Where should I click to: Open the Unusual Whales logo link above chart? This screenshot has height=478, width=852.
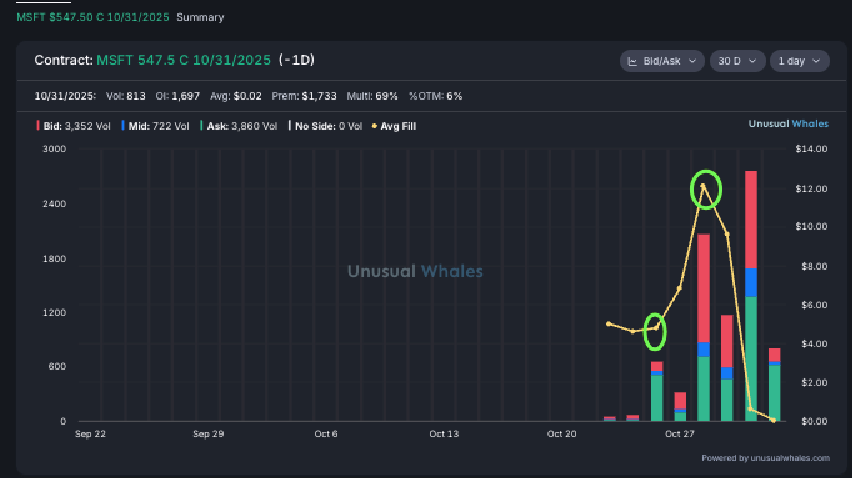(788, 124)
